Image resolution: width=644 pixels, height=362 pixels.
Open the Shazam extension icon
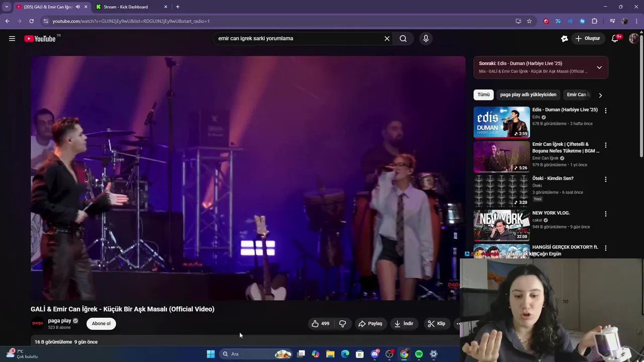click(582, 21)
